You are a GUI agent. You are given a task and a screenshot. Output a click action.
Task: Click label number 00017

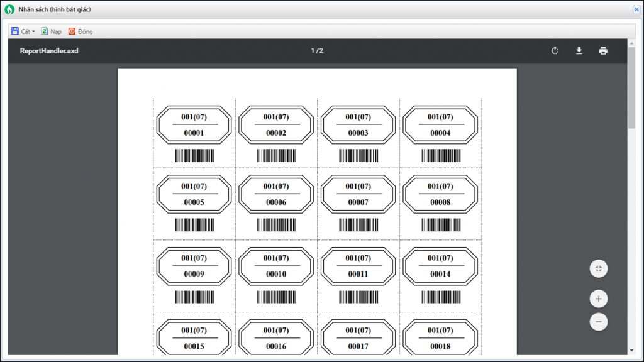(358, 346)
